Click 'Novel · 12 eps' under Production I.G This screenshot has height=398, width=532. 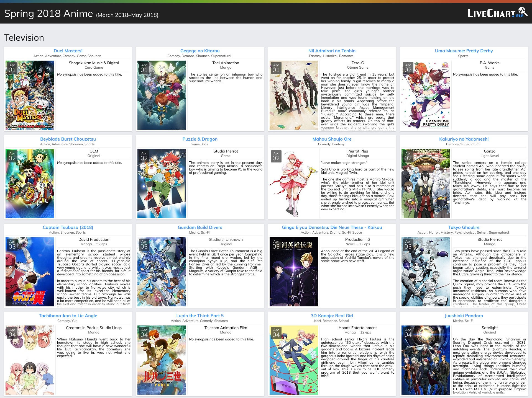(358, 244)
